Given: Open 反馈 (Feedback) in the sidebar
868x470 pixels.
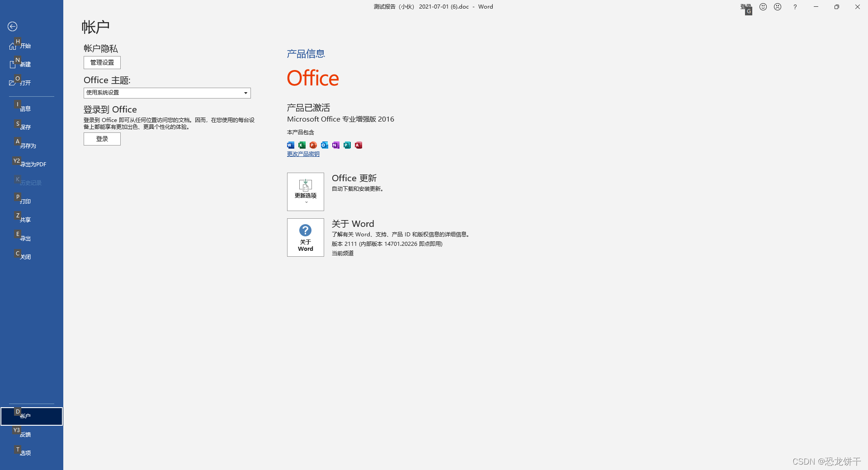Looking at the screenshot, I should click(32, 434).
